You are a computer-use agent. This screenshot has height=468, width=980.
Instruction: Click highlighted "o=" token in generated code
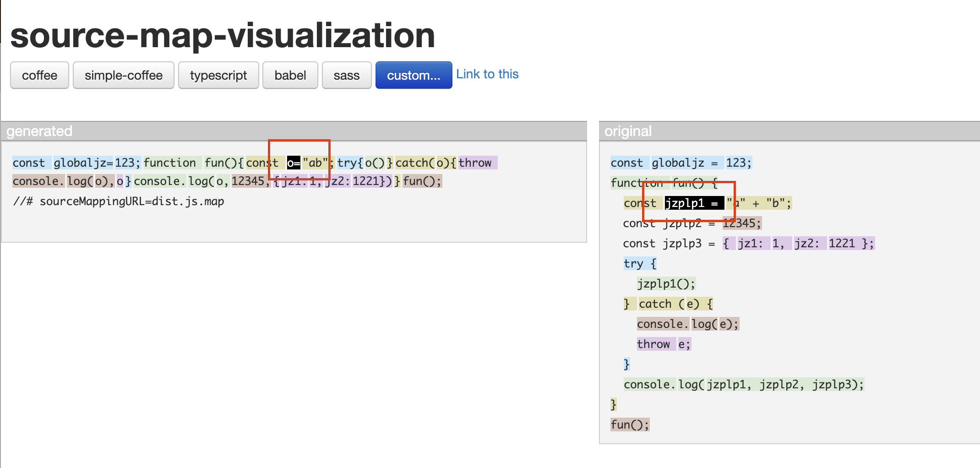[x=294, y=163]
